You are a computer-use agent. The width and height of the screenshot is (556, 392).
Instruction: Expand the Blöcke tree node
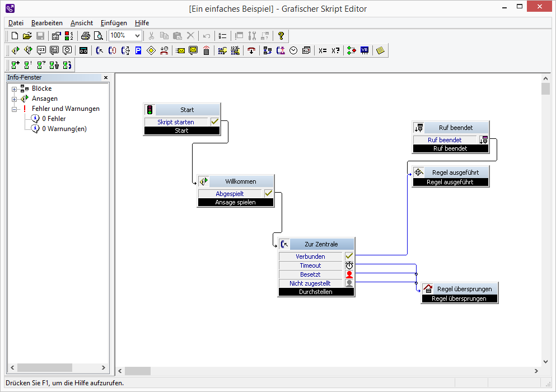pos(15,89)
